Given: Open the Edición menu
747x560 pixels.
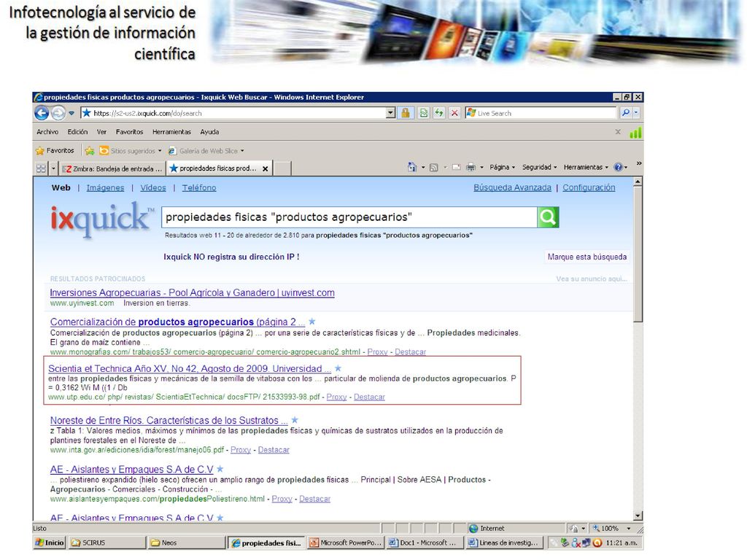Looking at the screenshot, I should coord(77,132).
